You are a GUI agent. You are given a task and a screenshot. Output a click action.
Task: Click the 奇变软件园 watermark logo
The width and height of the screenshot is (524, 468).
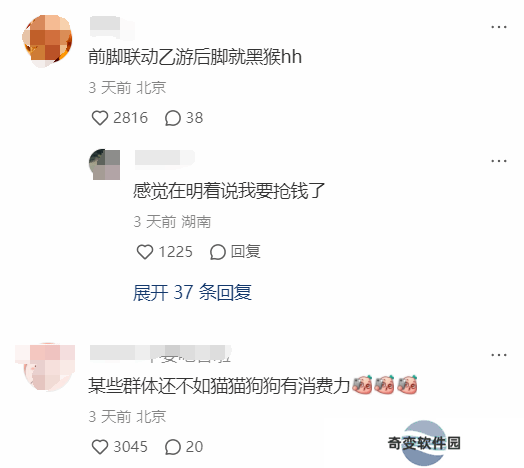(x=424, y=443)
